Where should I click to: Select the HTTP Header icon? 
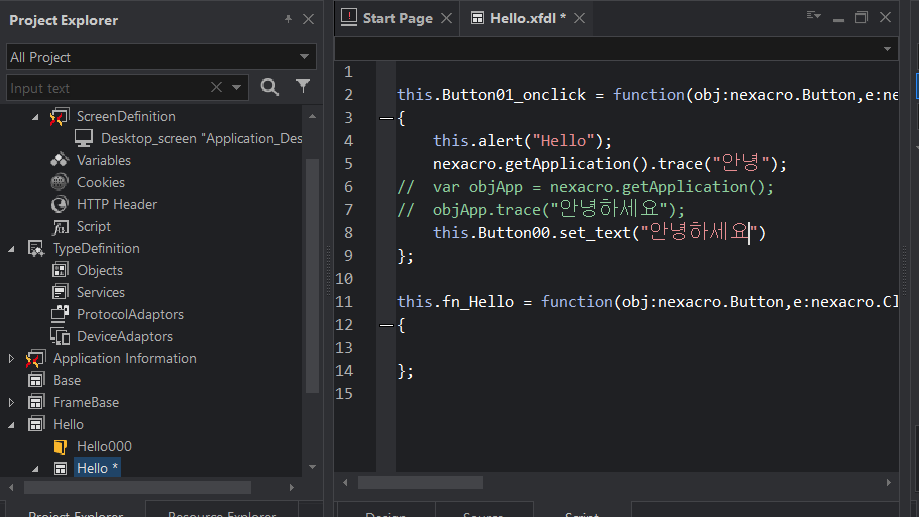59,204
